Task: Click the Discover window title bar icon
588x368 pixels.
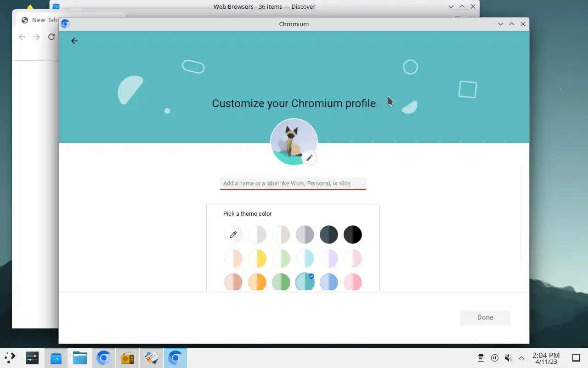Action: point(56,6)
